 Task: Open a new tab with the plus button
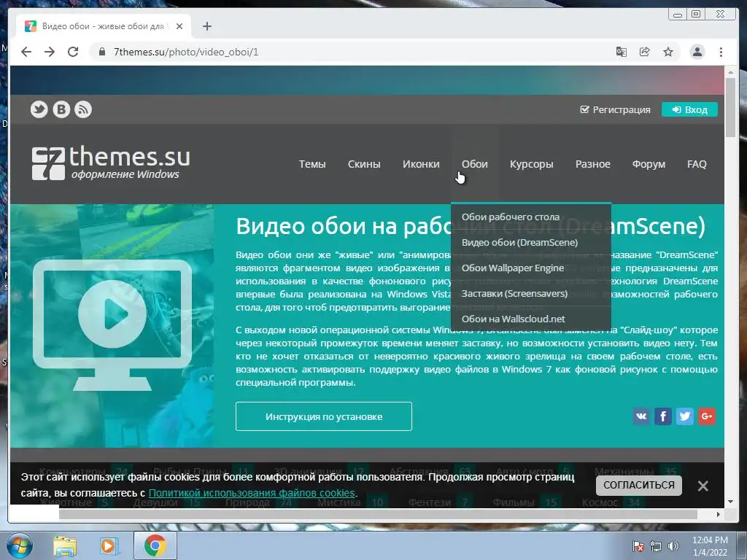click(x=206, y=26)
